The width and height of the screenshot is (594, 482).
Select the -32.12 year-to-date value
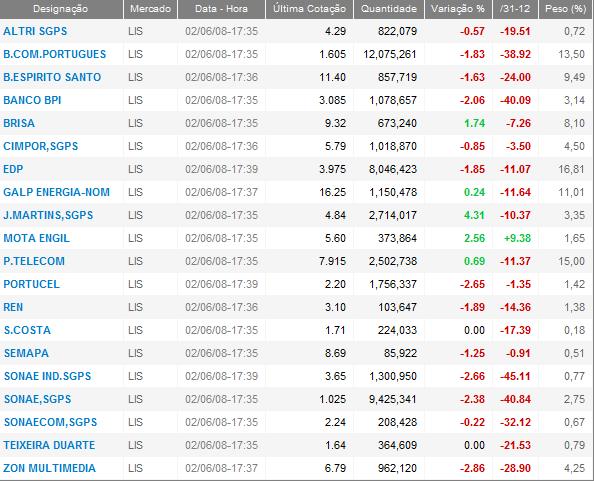coord(515,422)
